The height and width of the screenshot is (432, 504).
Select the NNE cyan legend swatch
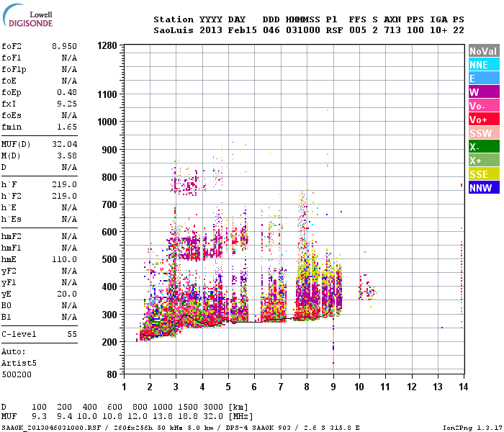(x=484, y=65)
